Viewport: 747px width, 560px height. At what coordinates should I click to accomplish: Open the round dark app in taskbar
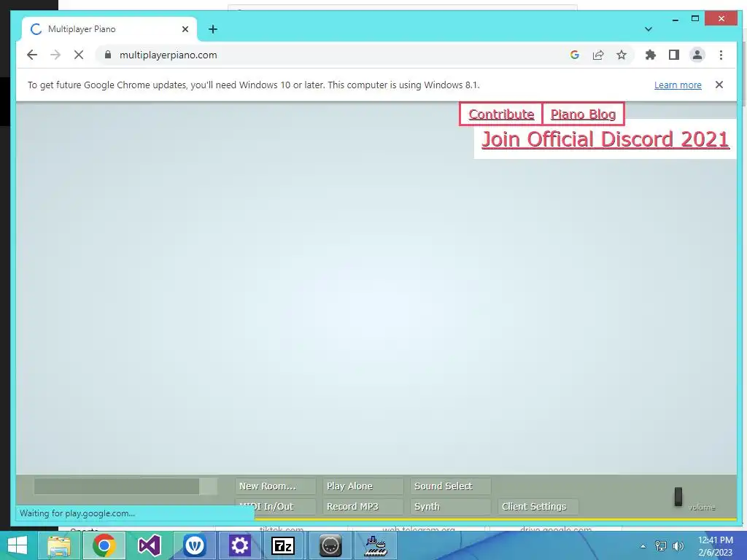point(330,545)
